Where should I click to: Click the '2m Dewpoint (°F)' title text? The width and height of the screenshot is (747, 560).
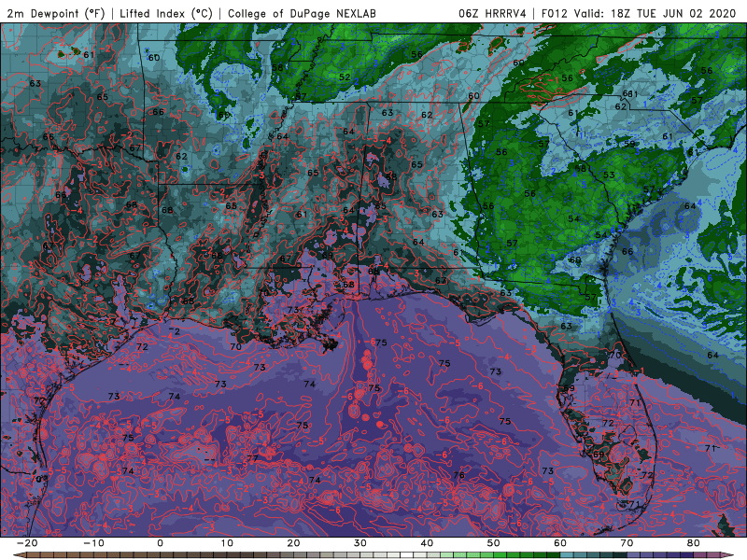(x=56, y=13)
